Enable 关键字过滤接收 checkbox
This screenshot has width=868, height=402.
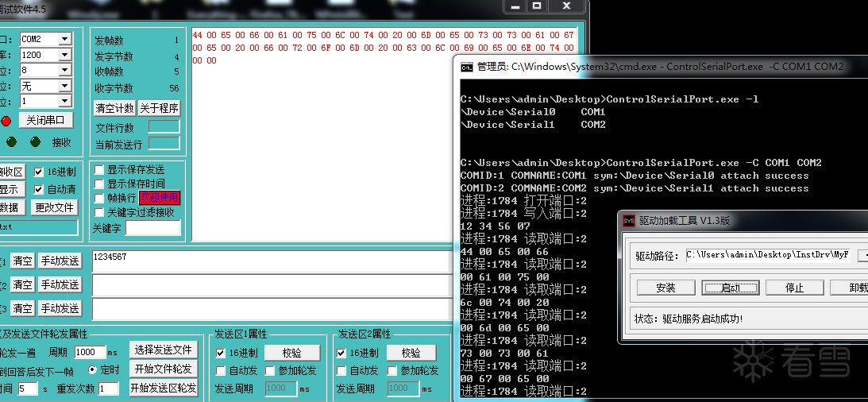[x=99, y=212]
